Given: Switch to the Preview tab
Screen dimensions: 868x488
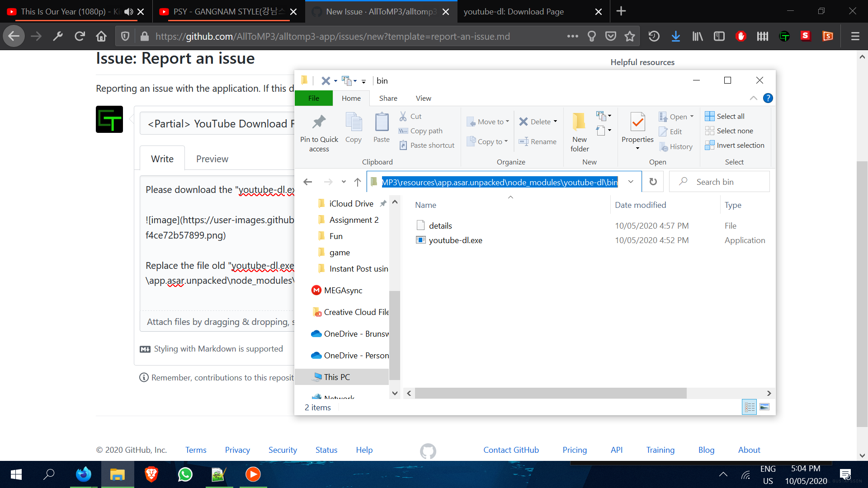Looking at the screenshot, I should point(212,159).
